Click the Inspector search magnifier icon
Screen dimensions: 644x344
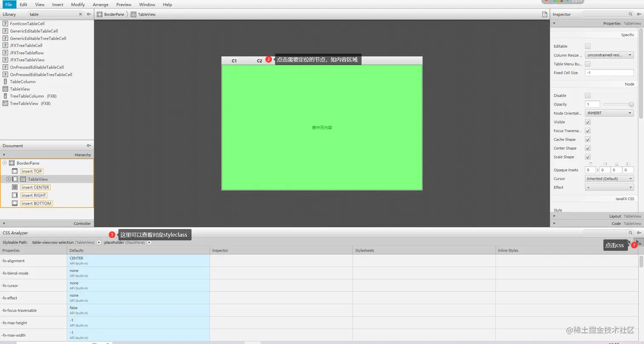(x=630, y=14)
